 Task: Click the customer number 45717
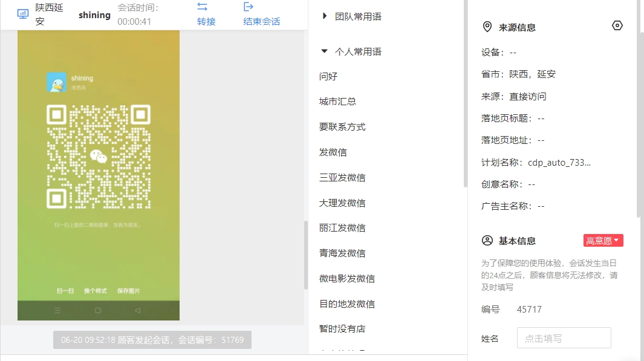(529, 310)
